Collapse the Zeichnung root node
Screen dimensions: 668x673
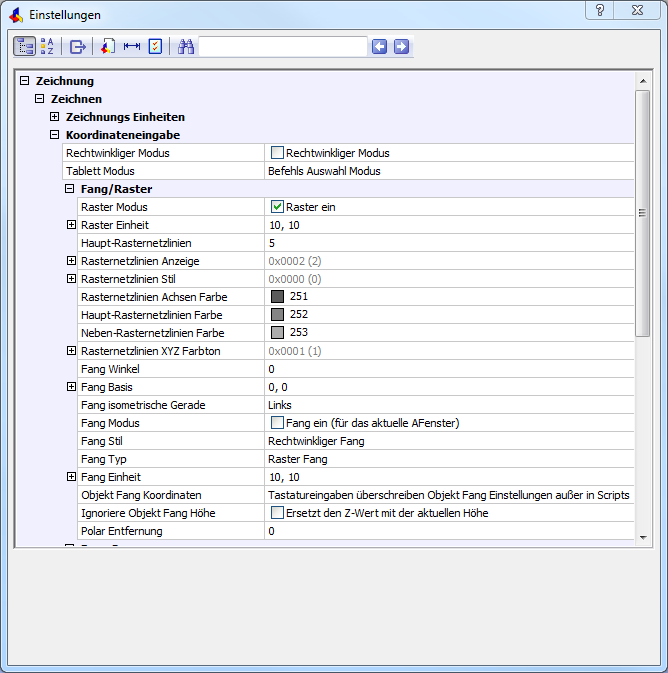pos(24,81)
